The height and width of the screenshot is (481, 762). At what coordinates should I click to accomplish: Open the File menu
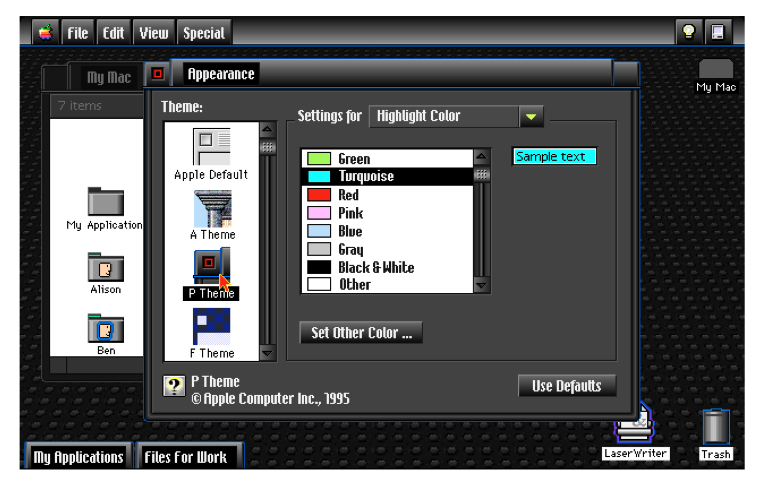click(x=77, y=33)
